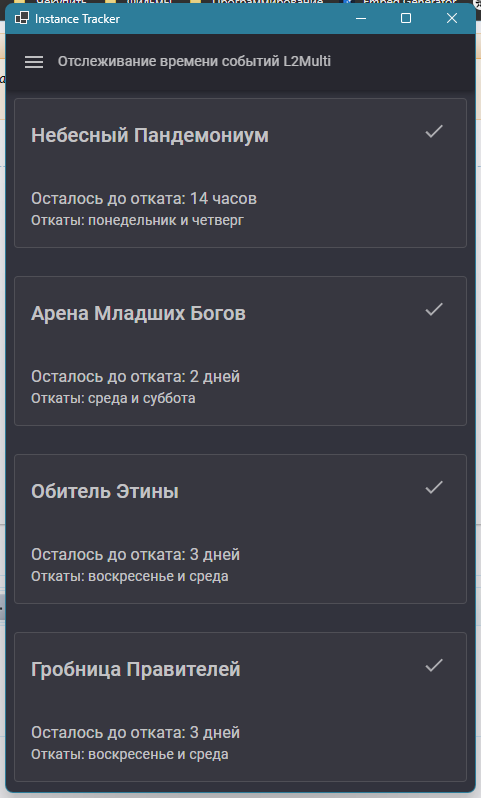Check off Гробница Правителей instance
481x798 pixels.
[434, 666]
